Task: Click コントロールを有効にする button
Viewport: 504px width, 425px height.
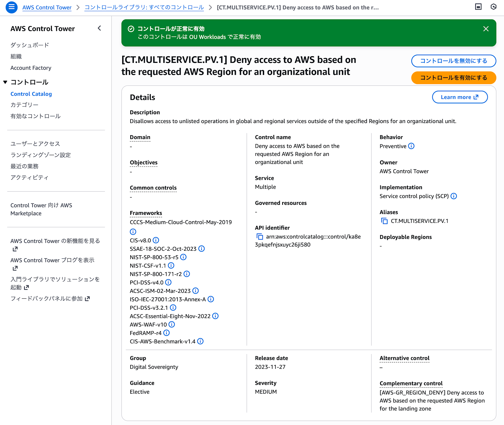Action: 453,78
